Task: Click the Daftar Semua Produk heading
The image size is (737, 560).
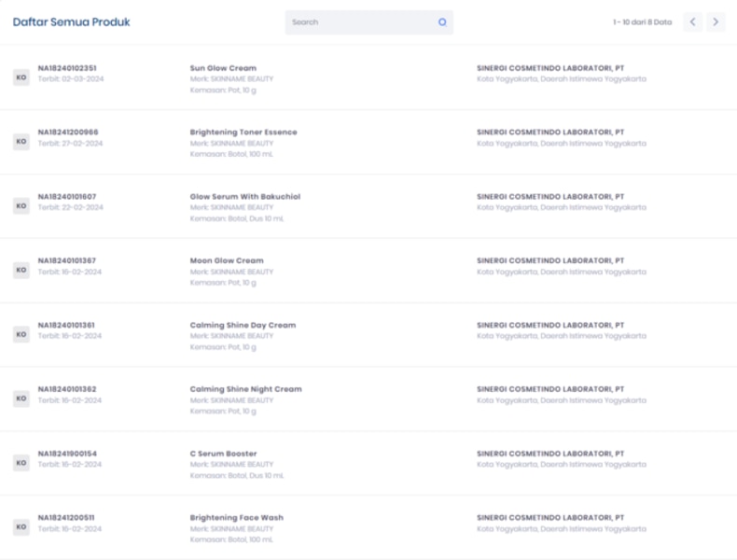Action: coord(71,22)
